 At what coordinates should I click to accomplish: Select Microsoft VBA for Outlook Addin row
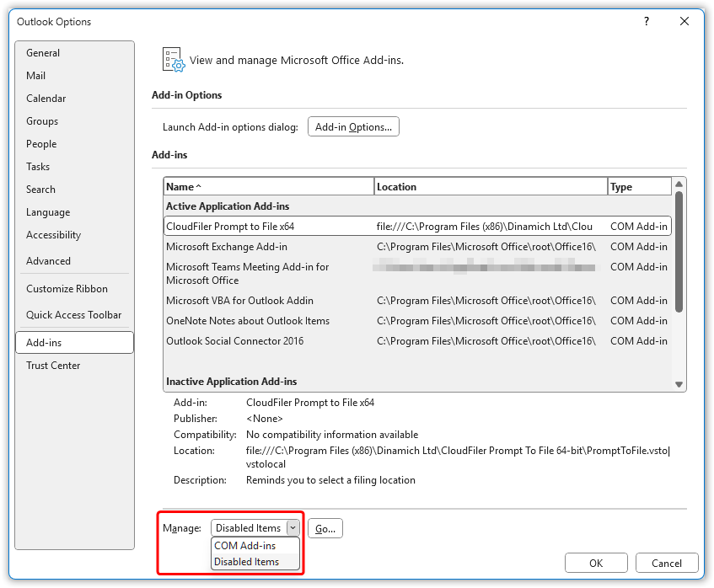(x=417, y=301)
